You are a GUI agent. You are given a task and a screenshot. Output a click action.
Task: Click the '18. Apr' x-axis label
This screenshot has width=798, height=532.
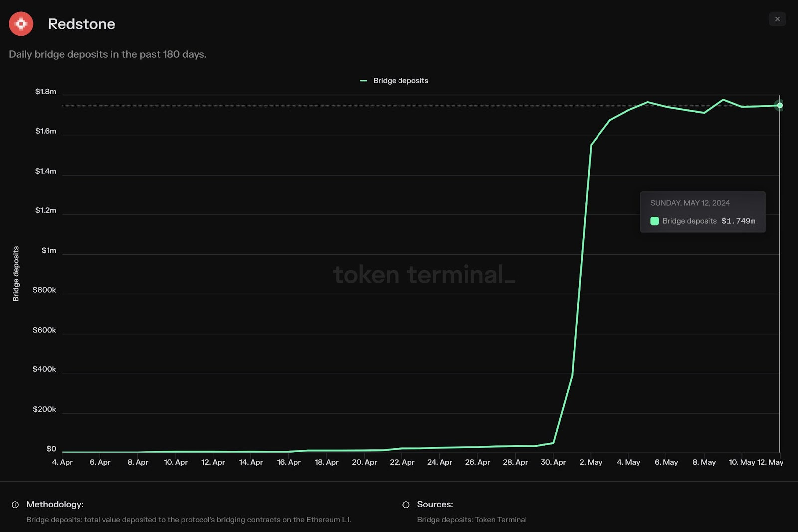[327, 462]
